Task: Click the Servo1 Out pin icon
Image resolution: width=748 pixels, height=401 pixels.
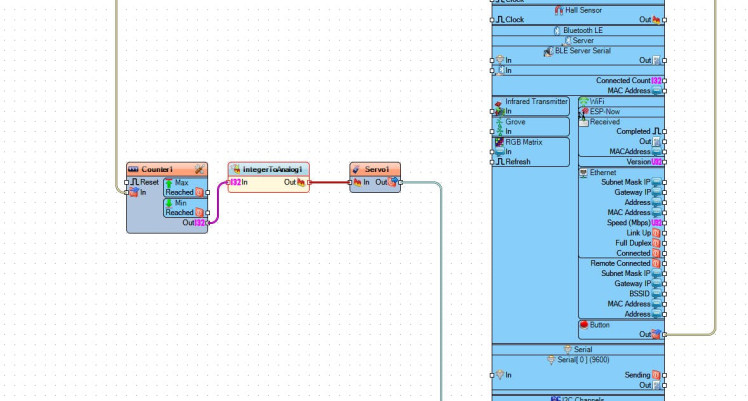Action: click(x=394, y=182)
